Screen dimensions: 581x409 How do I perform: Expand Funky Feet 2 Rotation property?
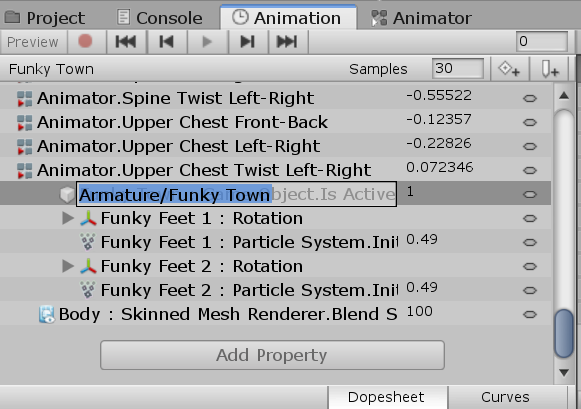[67, 266]
